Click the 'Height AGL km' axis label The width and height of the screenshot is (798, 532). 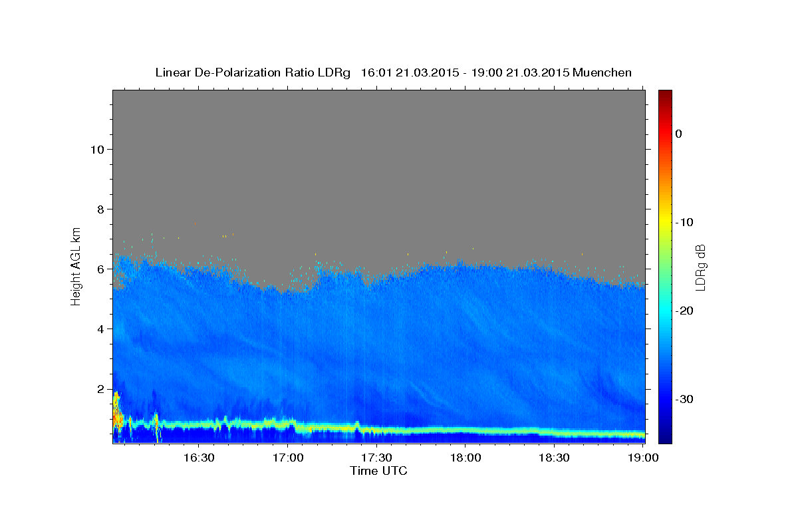pyautogui.click(x=76, y=266)
